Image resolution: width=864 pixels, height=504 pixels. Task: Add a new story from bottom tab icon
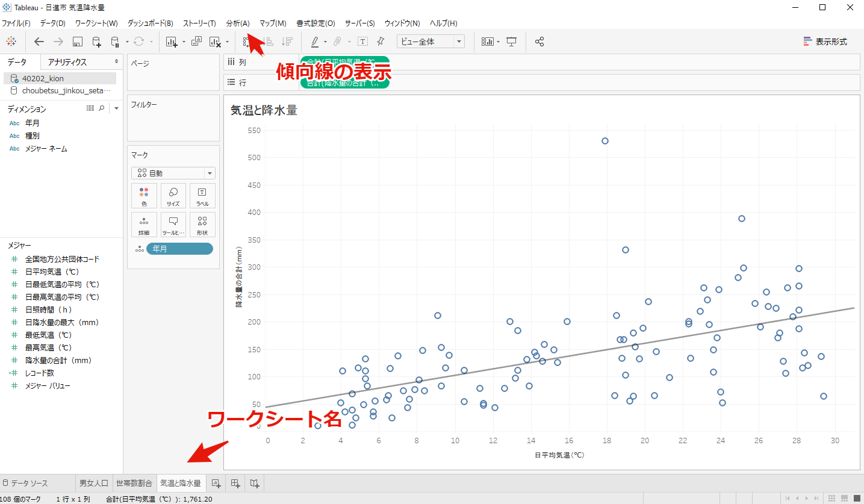coord(255,483)
